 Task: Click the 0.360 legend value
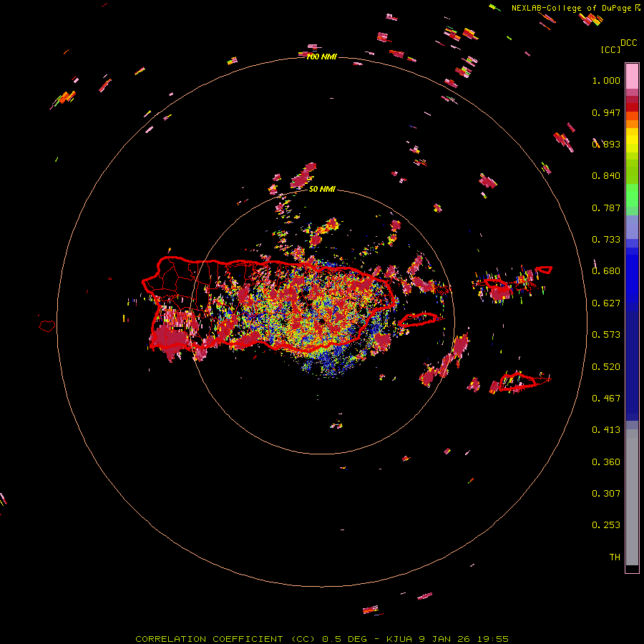tap(606, 462)
